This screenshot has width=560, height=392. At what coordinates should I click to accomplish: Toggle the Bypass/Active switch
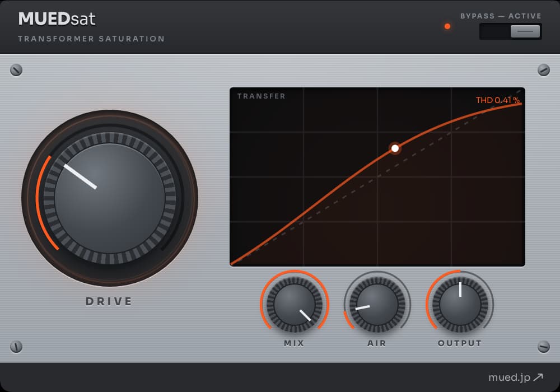coord(510,31)
